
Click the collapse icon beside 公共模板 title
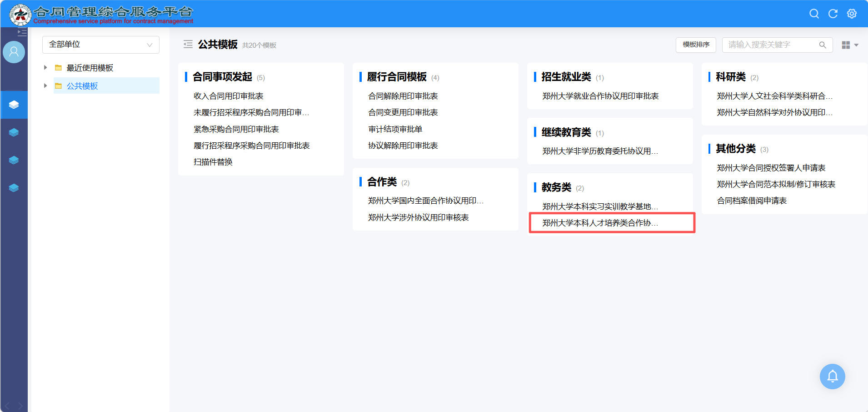pos(188,45)
